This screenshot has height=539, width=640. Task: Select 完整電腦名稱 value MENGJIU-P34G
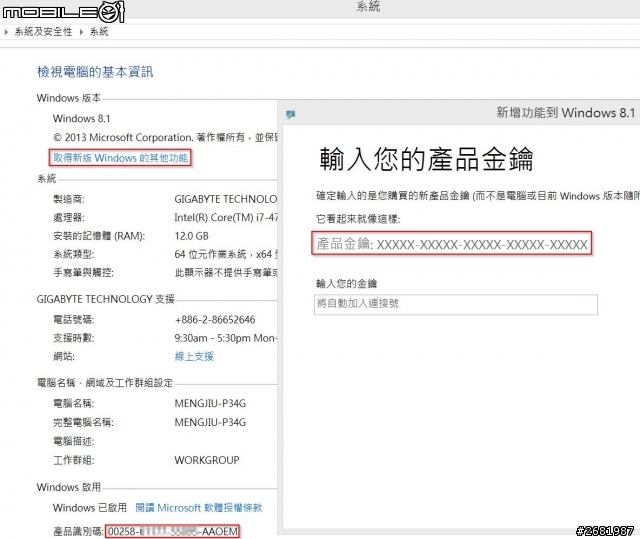coord(210,422)
